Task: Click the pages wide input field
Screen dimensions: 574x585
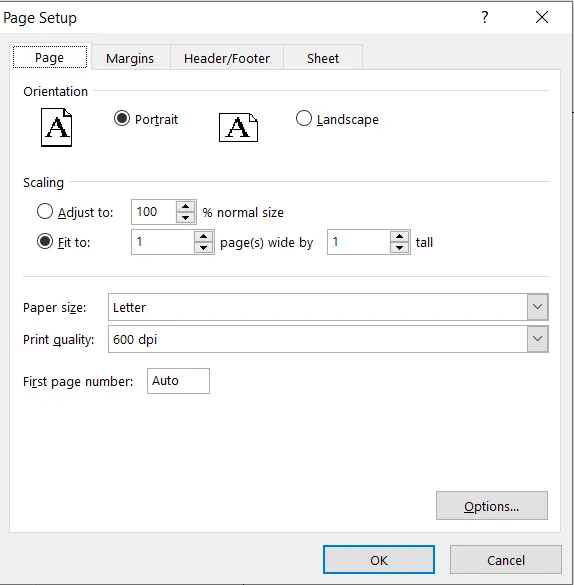Action: [x=163, y=242]
